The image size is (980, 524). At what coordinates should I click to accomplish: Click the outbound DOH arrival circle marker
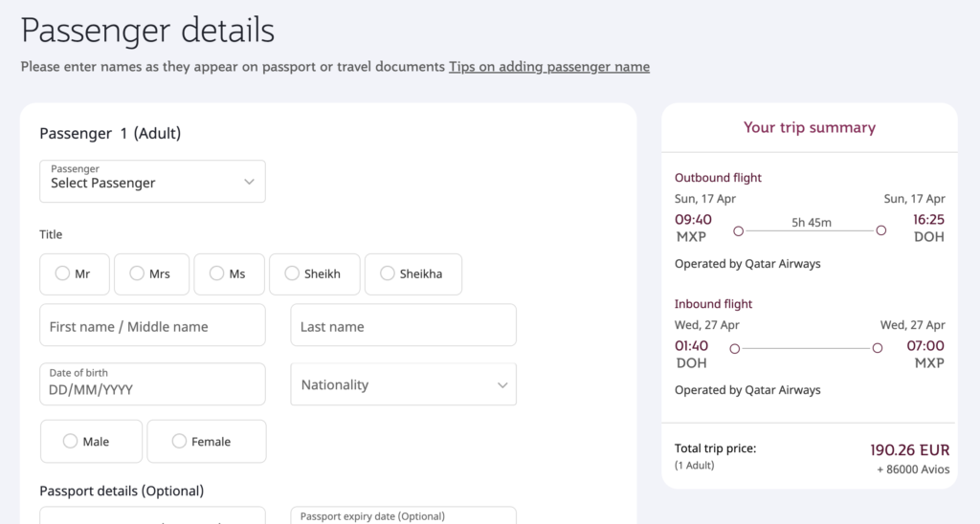pos(881,230)
